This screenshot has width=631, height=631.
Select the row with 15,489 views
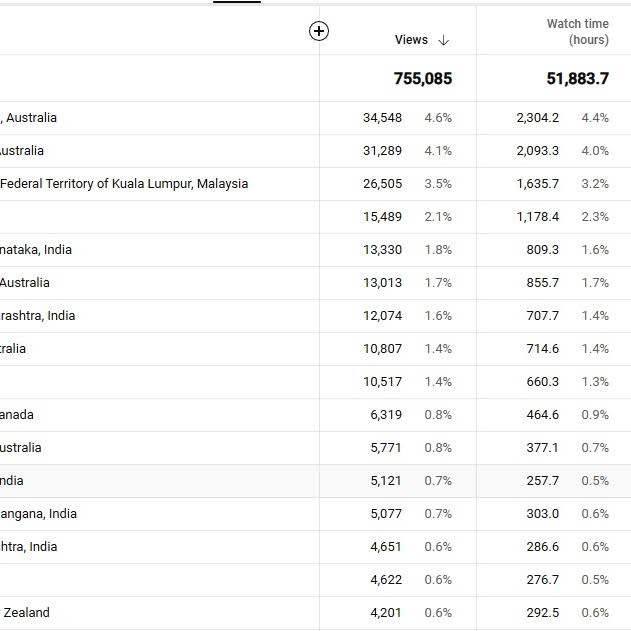click(x=316, y=217)
